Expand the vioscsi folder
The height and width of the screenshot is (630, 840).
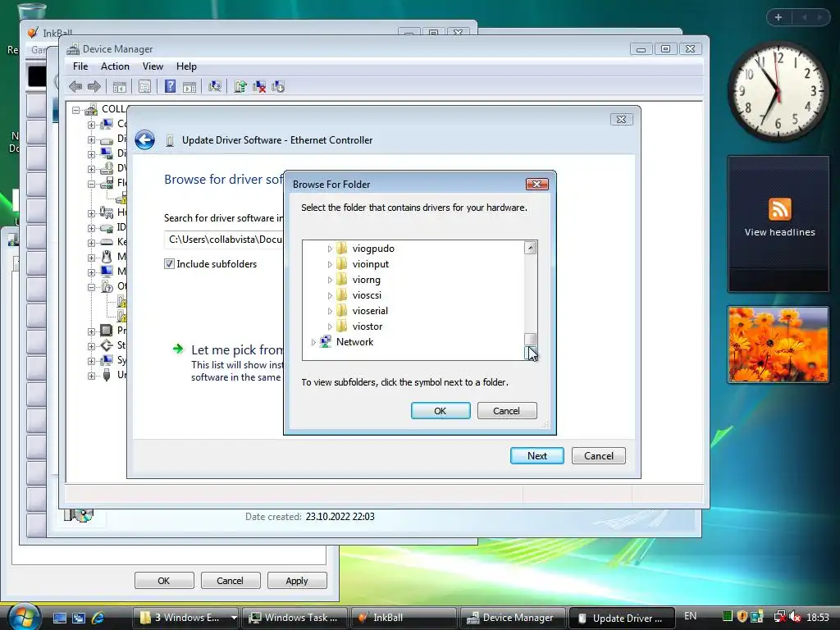(330, 295)
